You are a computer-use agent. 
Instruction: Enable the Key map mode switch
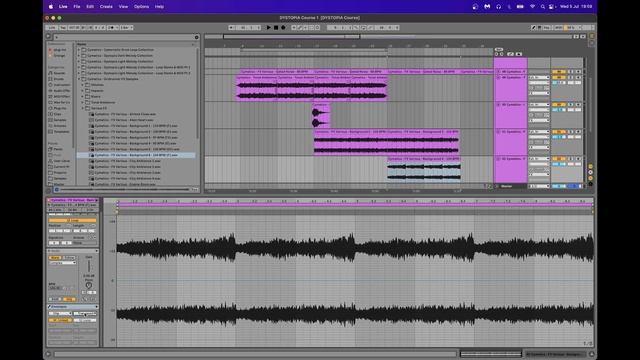click(547, 28)
